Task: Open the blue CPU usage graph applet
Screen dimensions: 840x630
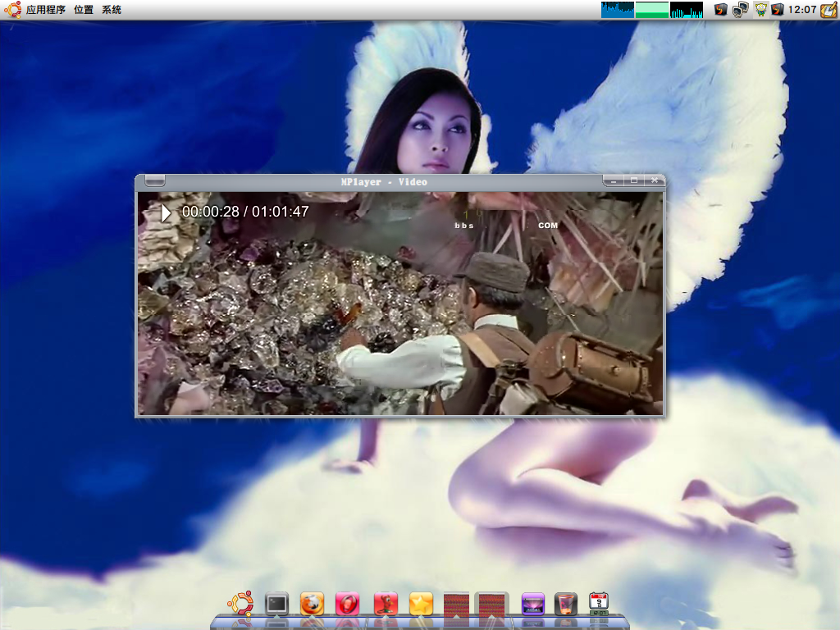Action: [x=617, y=10]
